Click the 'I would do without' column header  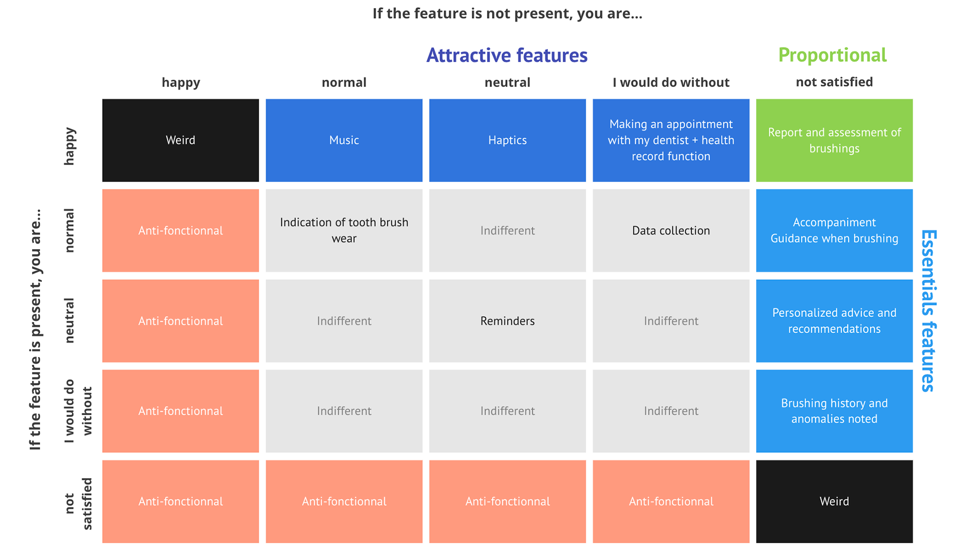pyautogui.click(x=671, y=82)
